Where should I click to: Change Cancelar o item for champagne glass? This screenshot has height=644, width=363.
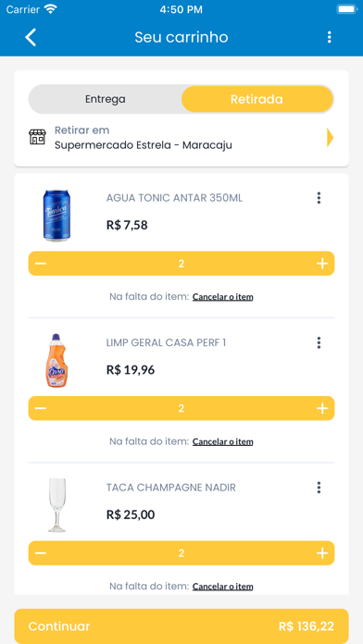tap(223, 586)
